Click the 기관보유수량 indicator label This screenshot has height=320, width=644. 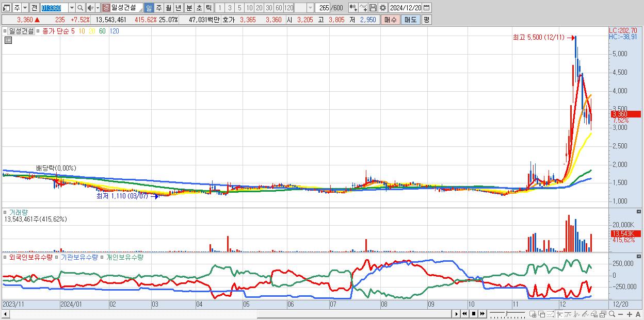pyautogui.click(x=79, y=257)
